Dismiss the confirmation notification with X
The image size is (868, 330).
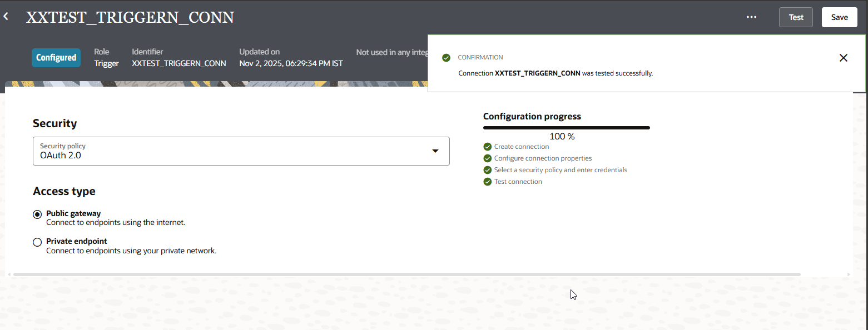pos(843,58)
